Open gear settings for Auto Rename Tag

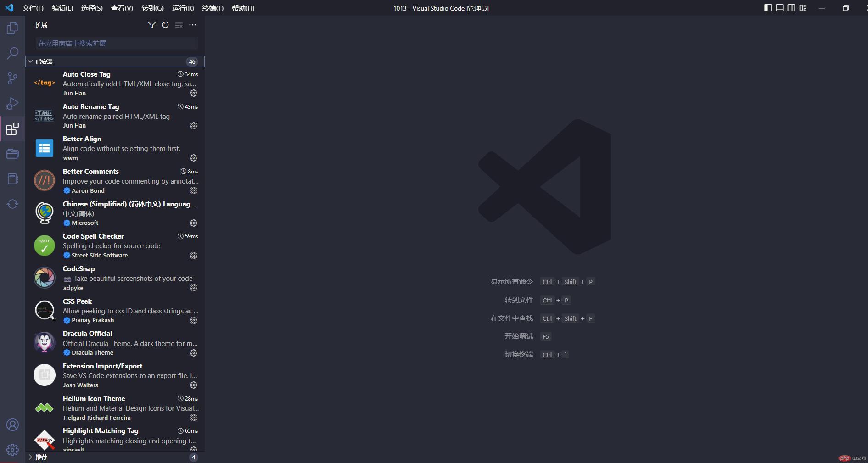(194, 126)
